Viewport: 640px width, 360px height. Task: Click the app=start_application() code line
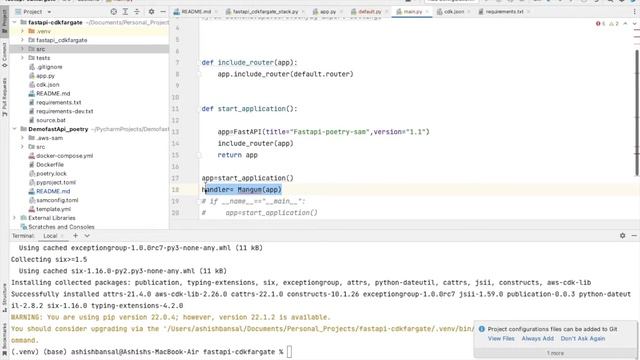point(247,178)
